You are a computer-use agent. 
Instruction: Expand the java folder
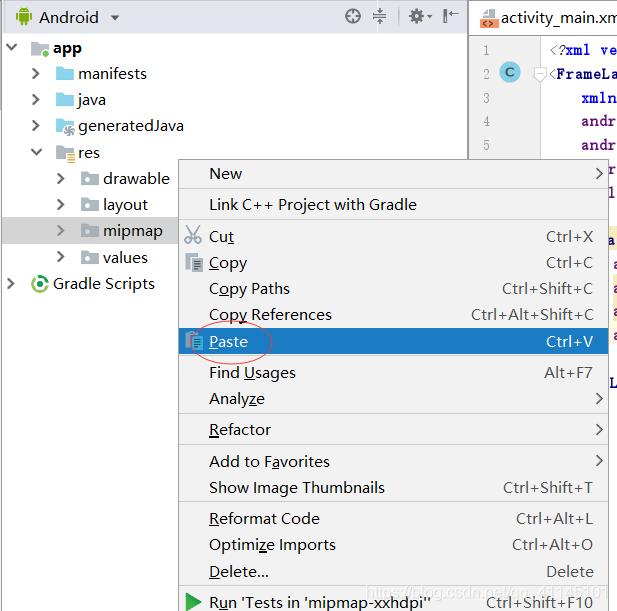36,100
